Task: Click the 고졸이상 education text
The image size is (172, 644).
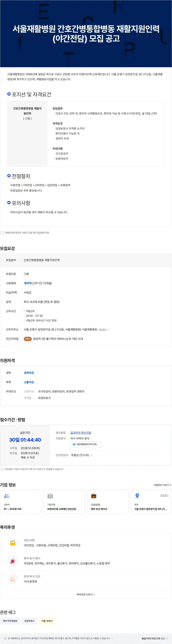Action: (x=29, y=382)
